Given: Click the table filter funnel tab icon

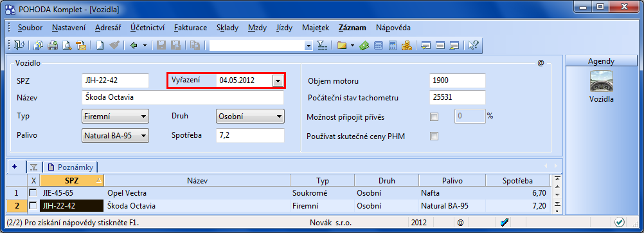Looking at the screenshot, I should click(33, 167).
